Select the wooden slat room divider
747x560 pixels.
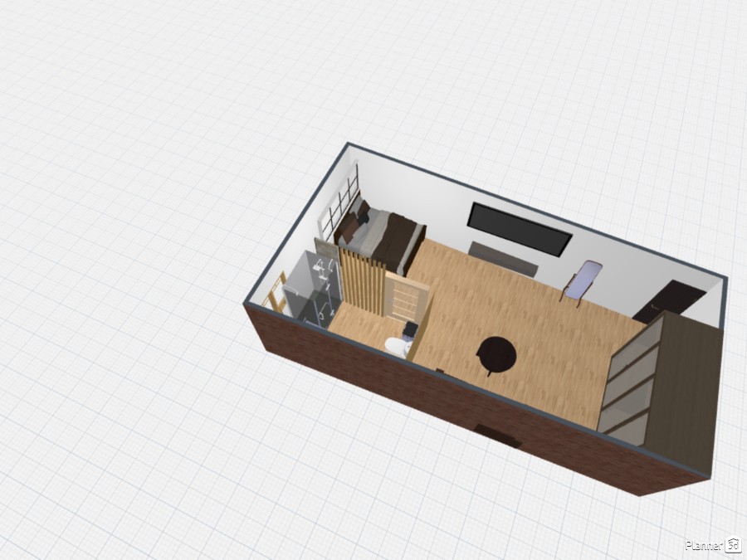(x=359, y=283)
